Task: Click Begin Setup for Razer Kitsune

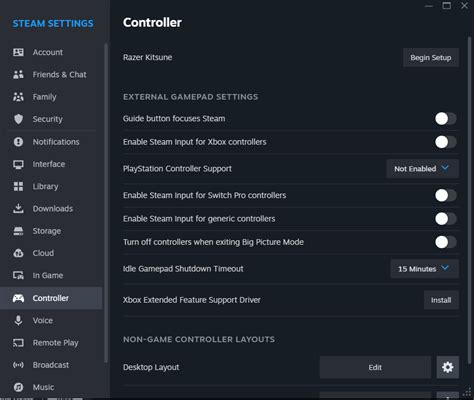Action: click(431, 58)
